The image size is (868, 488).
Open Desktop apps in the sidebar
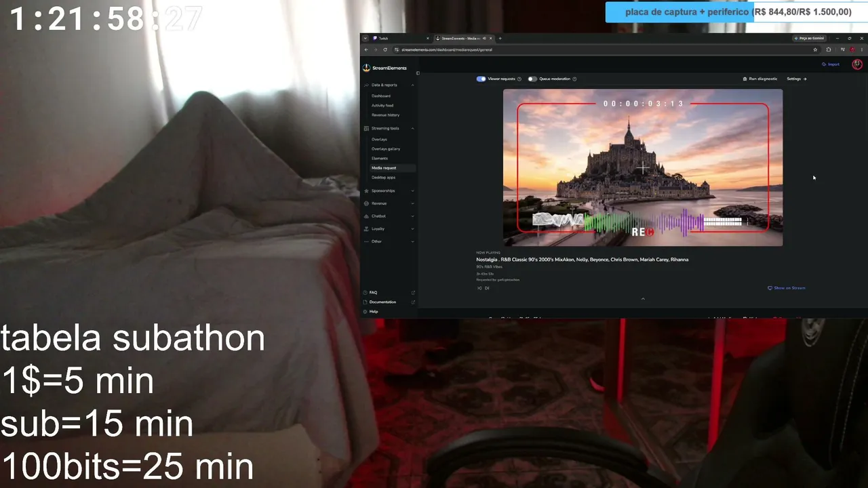pyautogui.click(x=383, y=177)
